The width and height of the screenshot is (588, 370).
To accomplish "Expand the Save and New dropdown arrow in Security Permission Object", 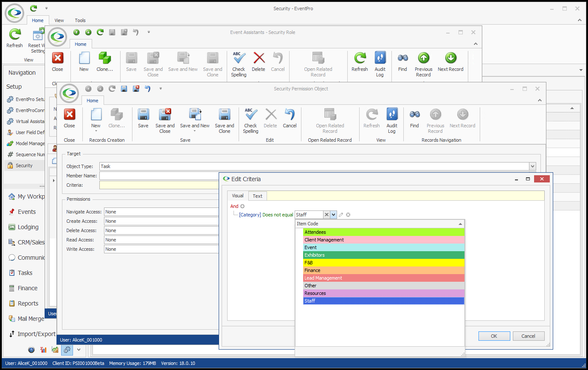I will click(195, 131).
